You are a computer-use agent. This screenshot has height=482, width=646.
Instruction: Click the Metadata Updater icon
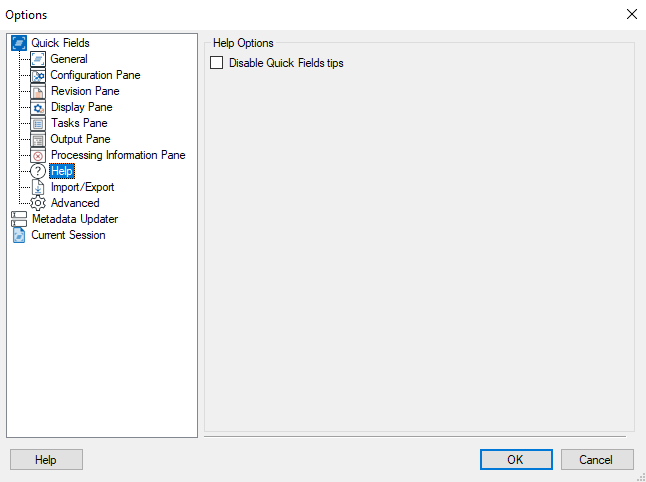pyautogui.click(x=19, y=219)
